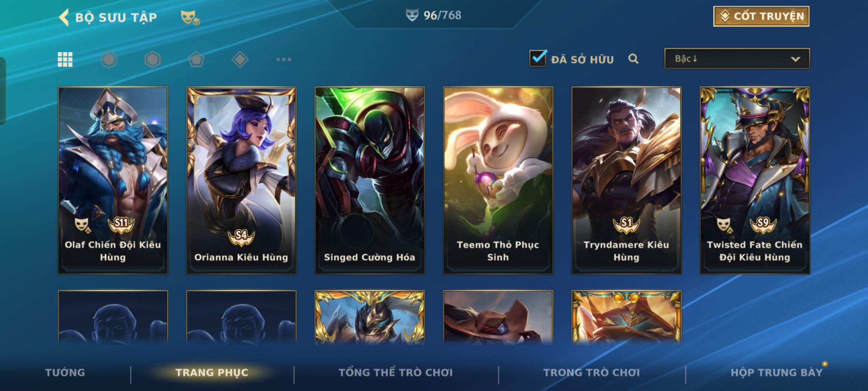Expand the sort list chevron arrow

click(796, 59)
